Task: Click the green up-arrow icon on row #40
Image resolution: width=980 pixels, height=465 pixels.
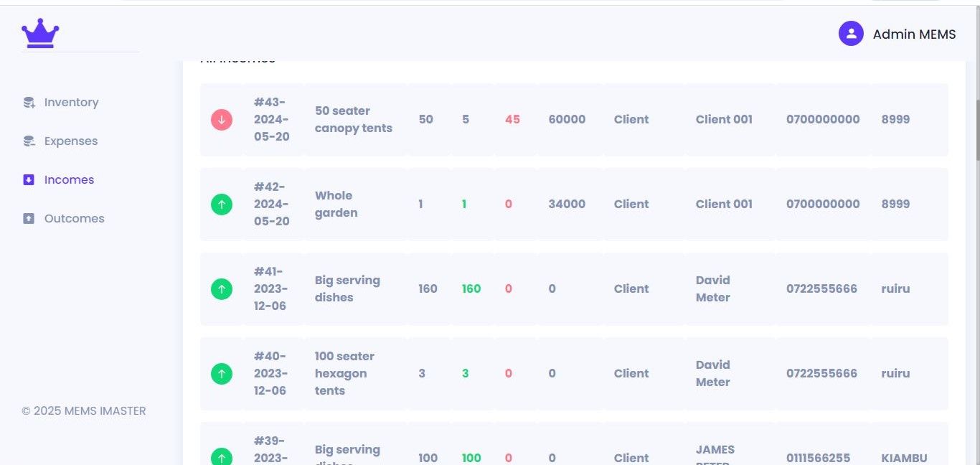Action: coord(222,374)
